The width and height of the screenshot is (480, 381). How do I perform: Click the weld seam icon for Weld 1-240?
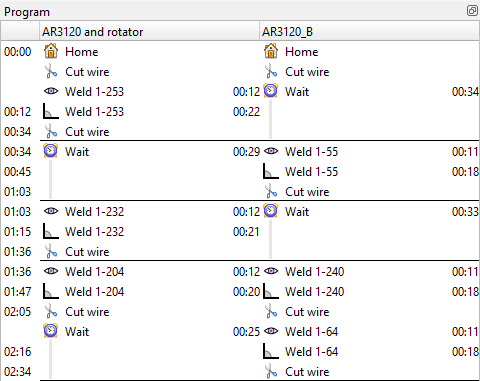(271, 291)
